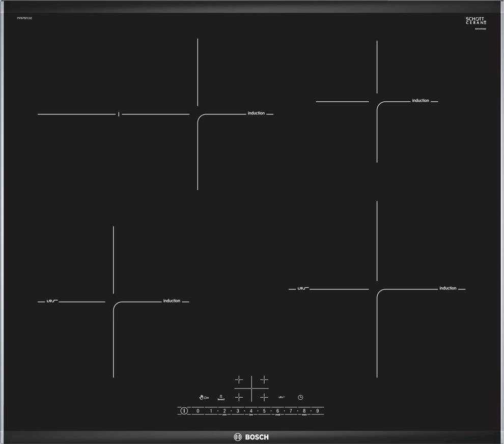Screen dimensions: 504x444
Task: Click the 'induction' label of rear-right zone
Action: coord(421,101)
